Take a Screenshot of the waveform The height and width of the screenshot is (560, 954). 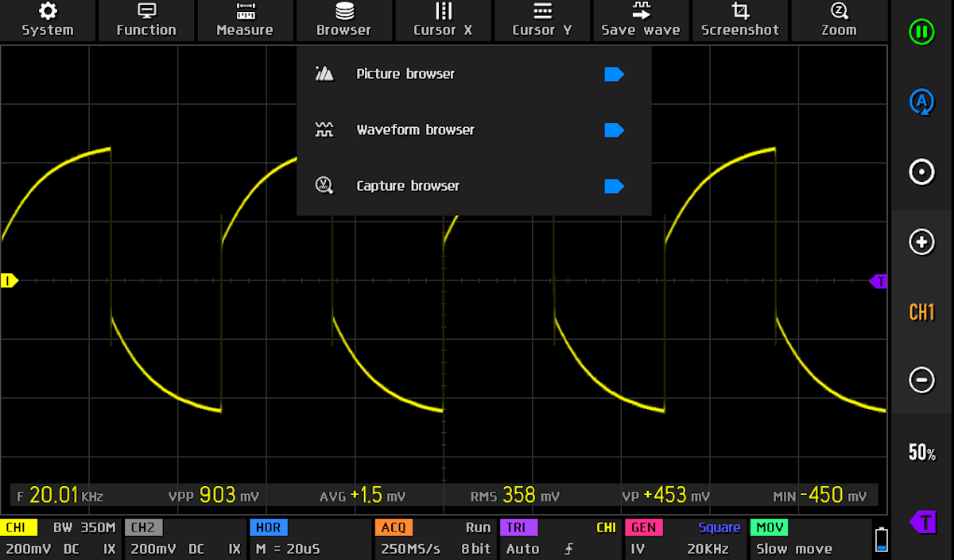pyautogui.click(x=740, y=21)
